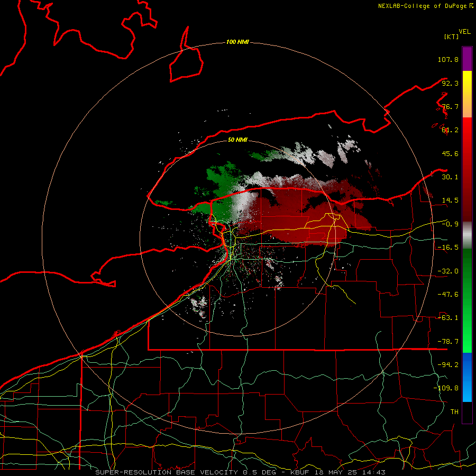Select the 45.6 scale value
Image resolution: width=476 pixels, height=476 pixels.
pos(450,153)
